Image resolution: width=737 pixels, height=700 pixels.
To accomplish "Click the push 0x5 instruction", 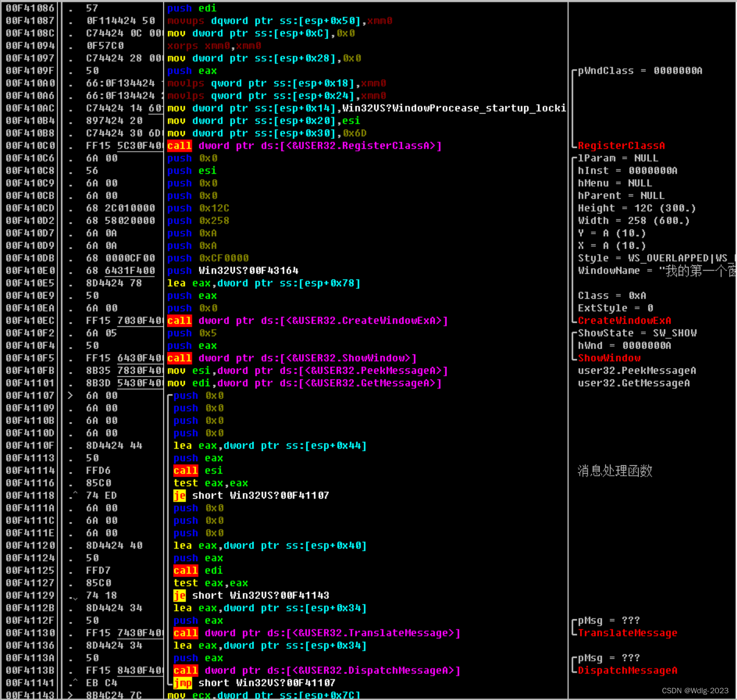I will pyautogui.click(x=192, y=333).
